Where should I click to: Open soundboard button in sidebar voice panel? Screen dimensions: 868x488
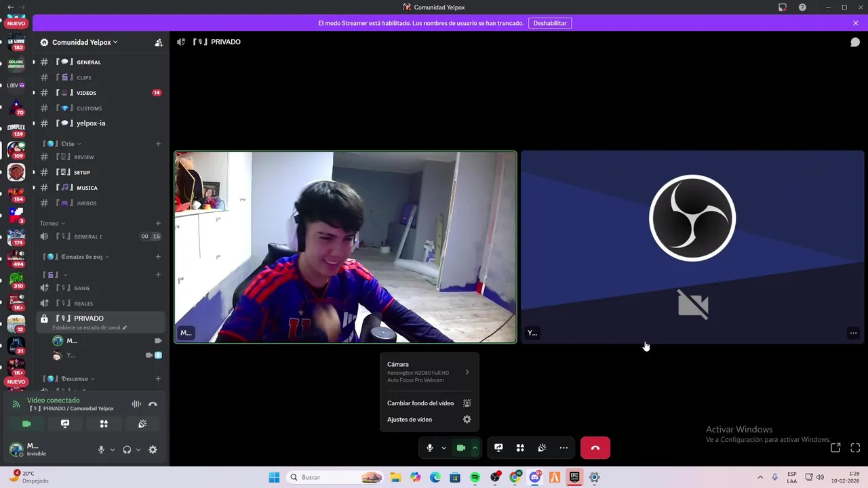coord(142,424)
